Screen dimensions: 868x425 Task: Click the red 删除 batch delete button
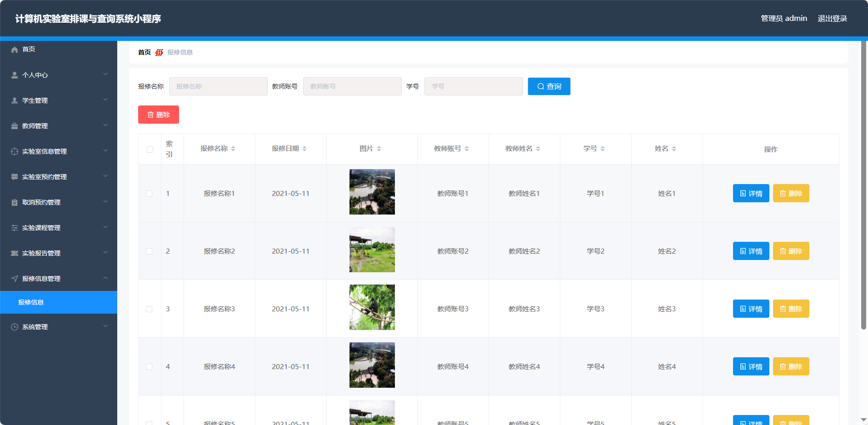coord(159,115)
